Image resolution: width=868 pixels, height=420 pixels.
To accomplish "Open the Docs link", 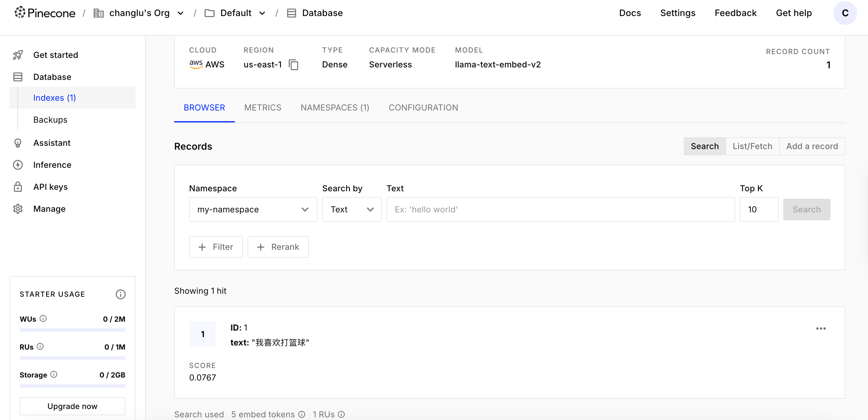I will coord(630,13).
